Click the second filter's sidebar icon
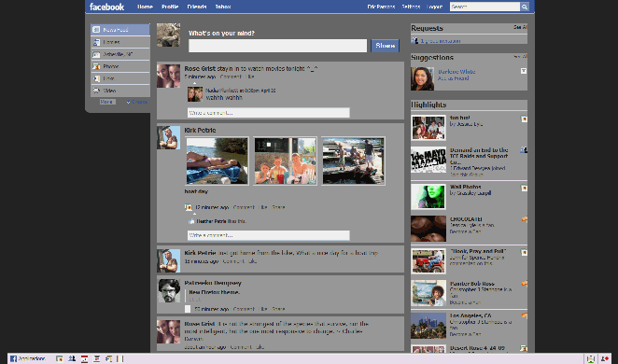This screenshot has width=618, height=364. tap(96, 42)
